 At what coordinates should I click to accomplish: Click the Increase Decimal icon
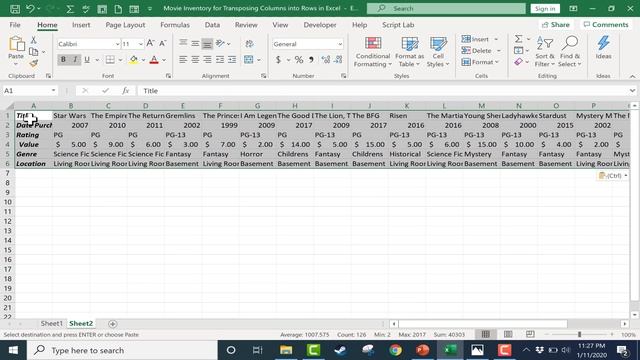click(326, 60)
